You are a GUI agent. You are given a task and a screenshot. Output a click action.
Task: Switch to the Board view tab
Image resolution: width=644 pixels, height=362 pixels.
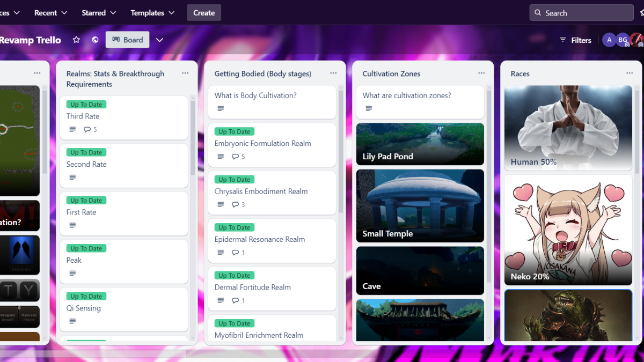tap(127, 40)
